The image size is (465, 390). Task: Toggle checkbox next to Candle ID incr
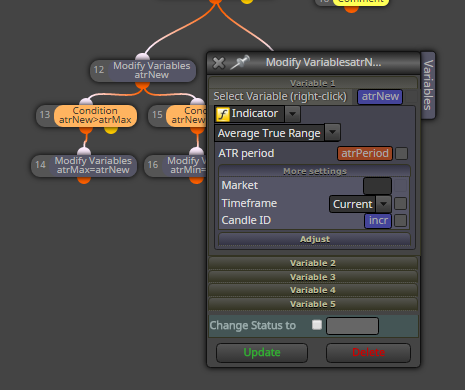(400, 220)
